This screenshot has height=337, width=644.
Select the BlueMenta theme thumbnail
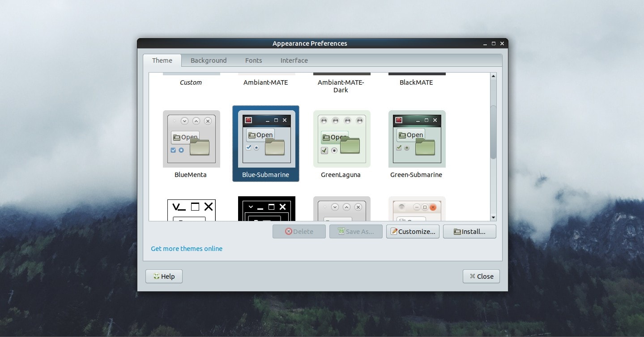click(x=191, y=139)
